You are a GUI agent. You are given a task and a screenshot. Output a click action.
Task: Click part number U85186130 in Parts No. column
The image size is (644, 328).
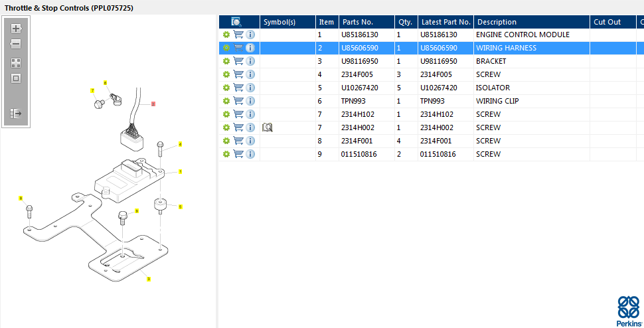coord(359,35)
